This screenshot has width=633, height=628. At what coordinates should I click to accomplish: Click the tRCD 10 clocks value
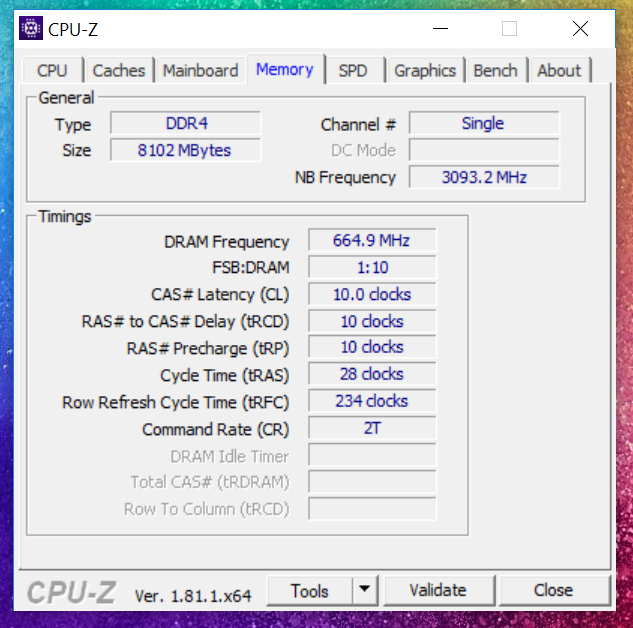[x=372, y=321]
